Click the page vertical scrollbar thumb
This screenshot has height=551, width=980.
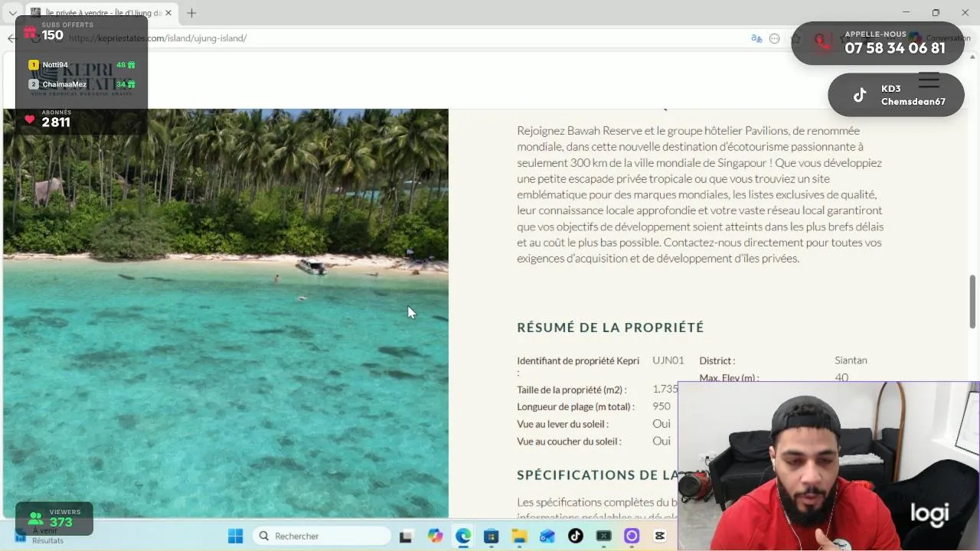click(x=973, y=302)
